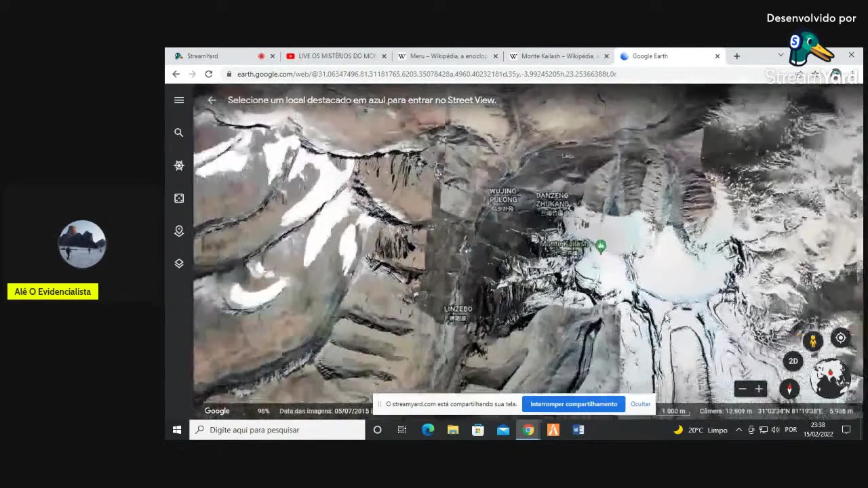868x488 pixels.
Task: Open the Windows Start menu
Action: [177, 430]
